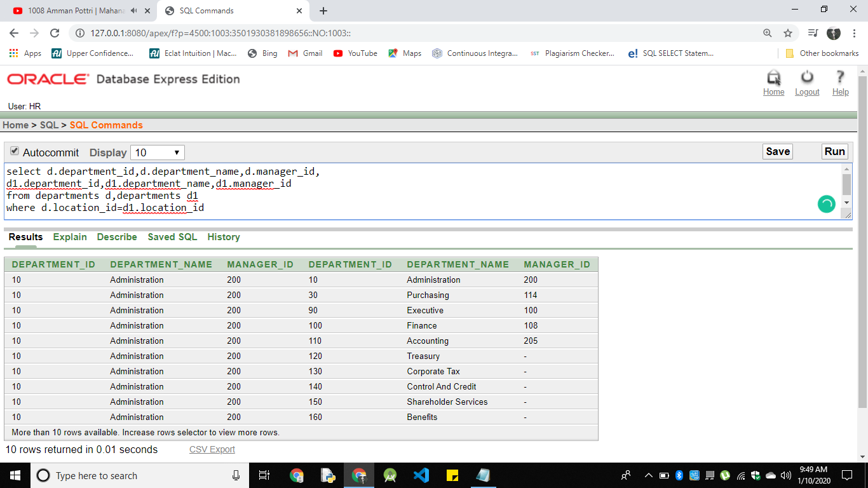Open the Windows Start menu
Viewport: 868px width, 488px height.
click(x=15, y=475)
